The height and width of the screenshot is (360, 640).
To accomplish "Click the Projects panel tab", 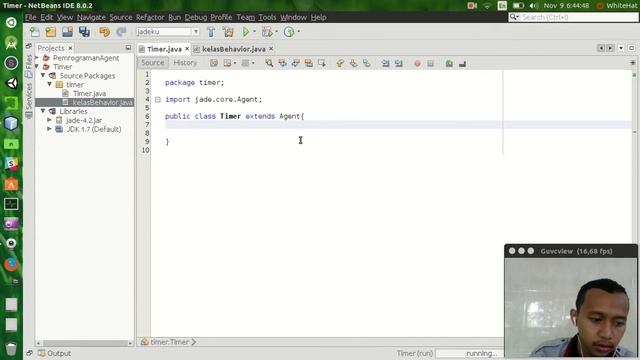I will tap(51, 48).
